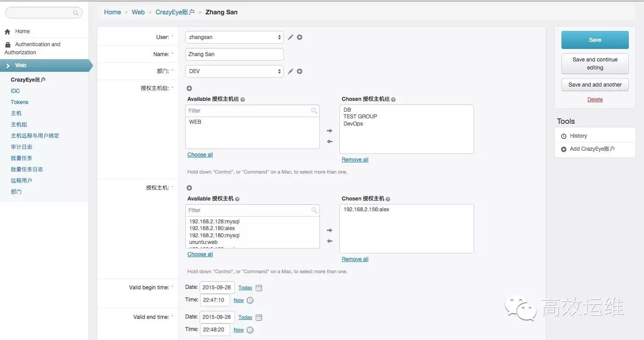Click the plus icon under 授权主机组 label
Image resolution: width=644 pixels, height=340 pixels.
(x=189, y=88)
